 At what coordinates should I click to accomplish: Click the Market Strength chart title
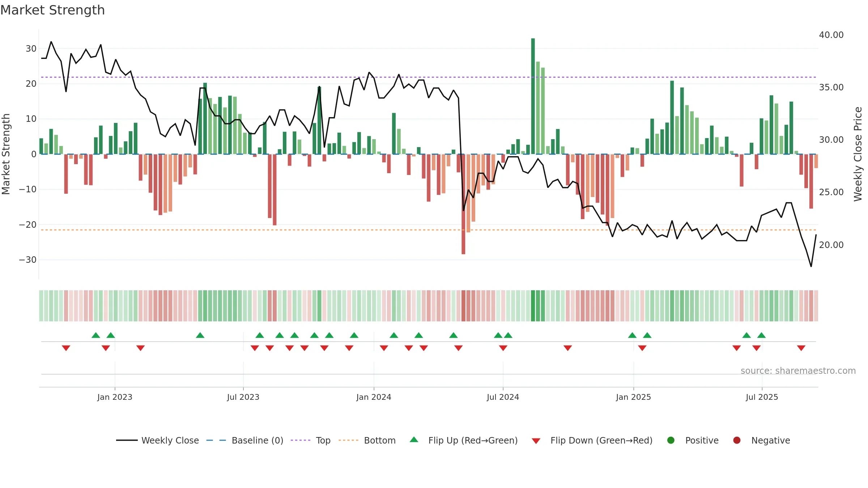(x=52, y=10)
